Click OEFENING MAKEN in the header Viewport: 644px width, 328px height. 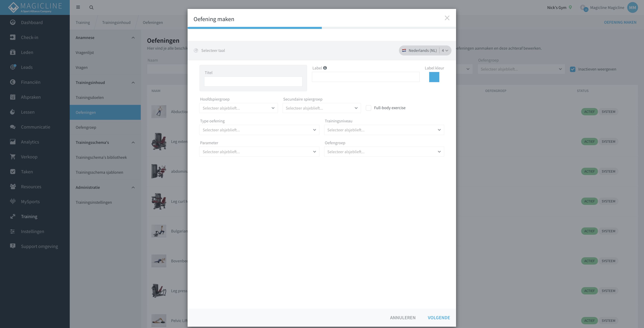620,22
